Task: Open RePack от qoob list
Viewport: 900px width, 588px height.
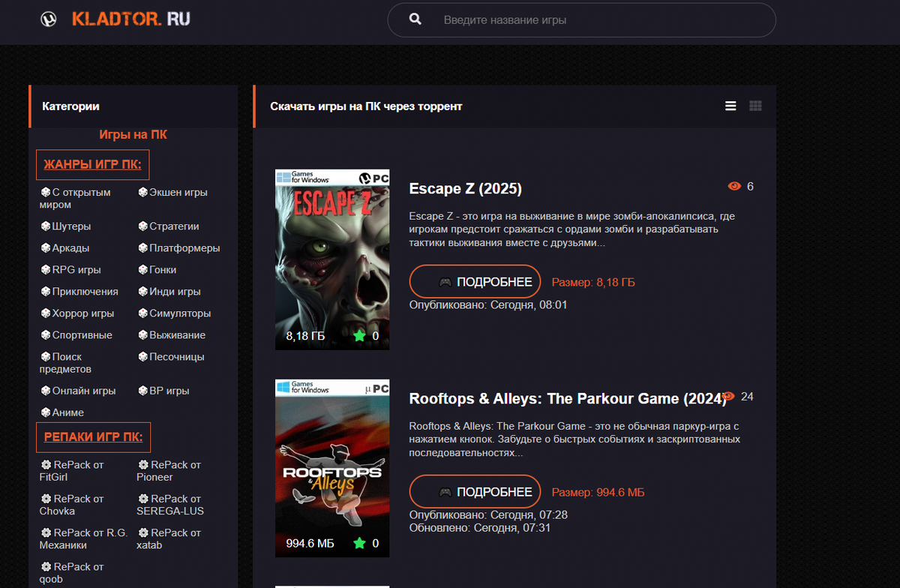Action: point(71,572)
